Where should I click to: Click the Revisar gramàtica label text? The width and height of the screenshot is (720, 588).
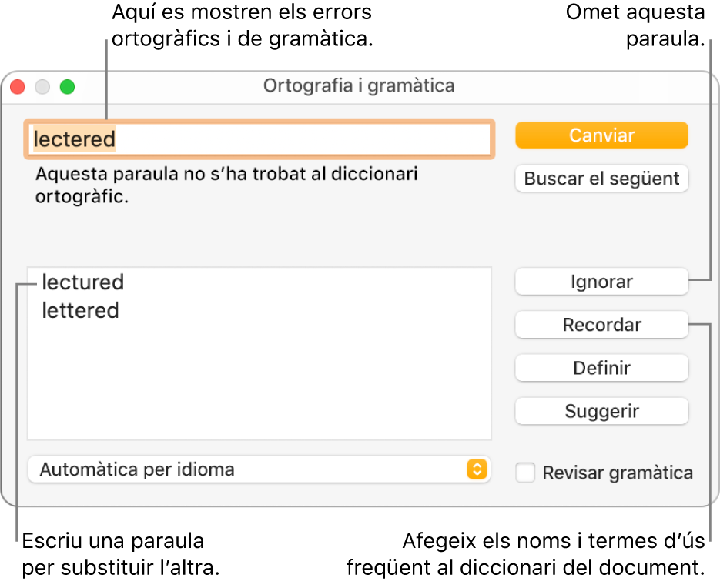coord(618,473)
